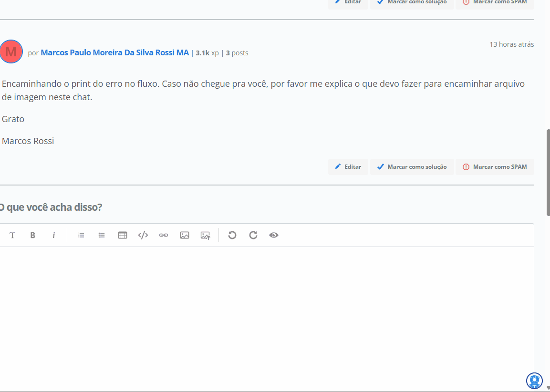550x392 pixels.
Task: Redo the last editor action
Action: coord(253,235)
